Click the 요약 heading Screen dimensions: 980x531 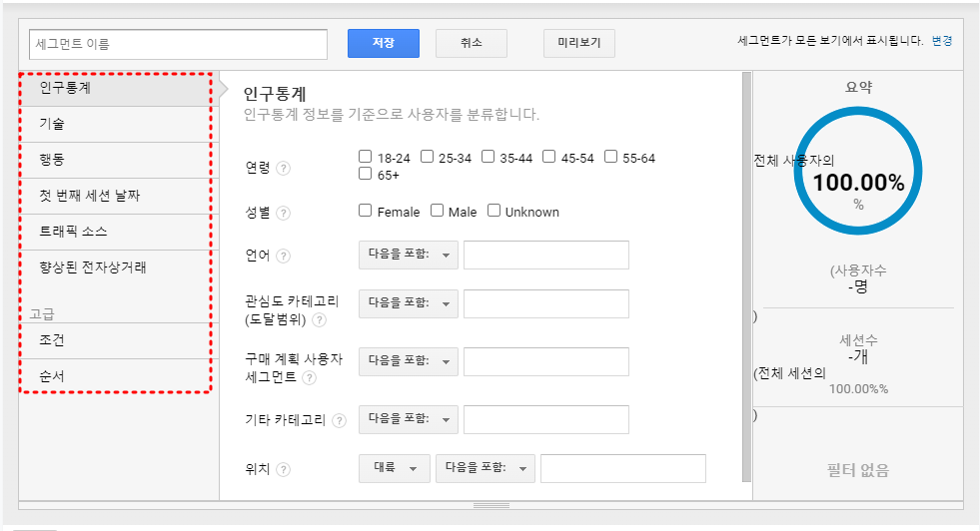(858, 88)
